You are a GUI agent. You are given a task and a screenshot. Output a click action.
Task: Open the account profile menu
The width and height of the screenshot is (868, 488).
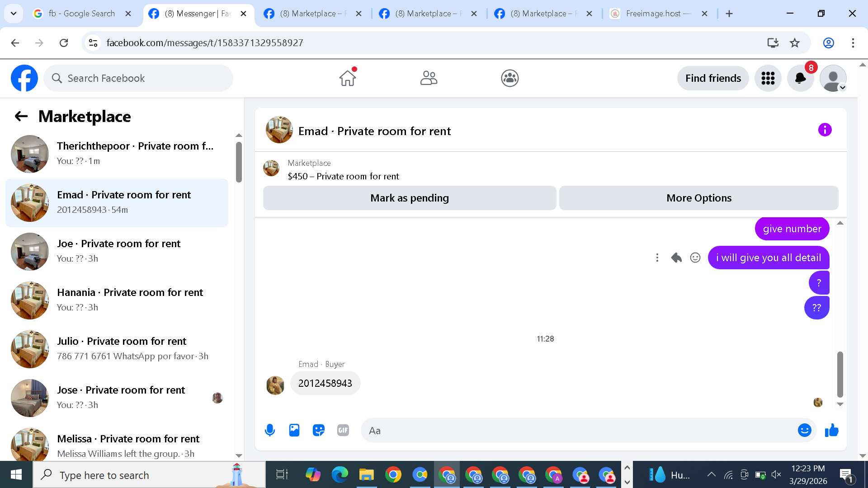(833, 78)
